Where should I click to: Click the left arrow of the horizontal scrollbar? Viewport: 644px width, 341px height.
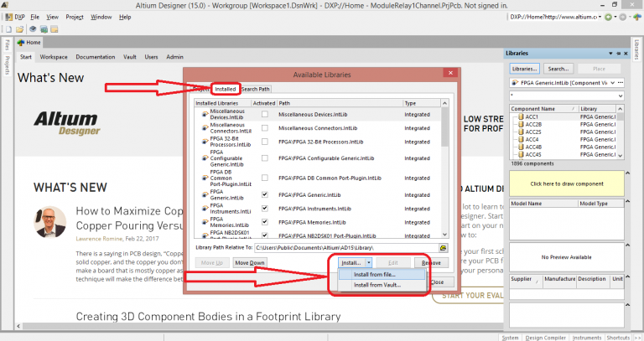(18, 326)
